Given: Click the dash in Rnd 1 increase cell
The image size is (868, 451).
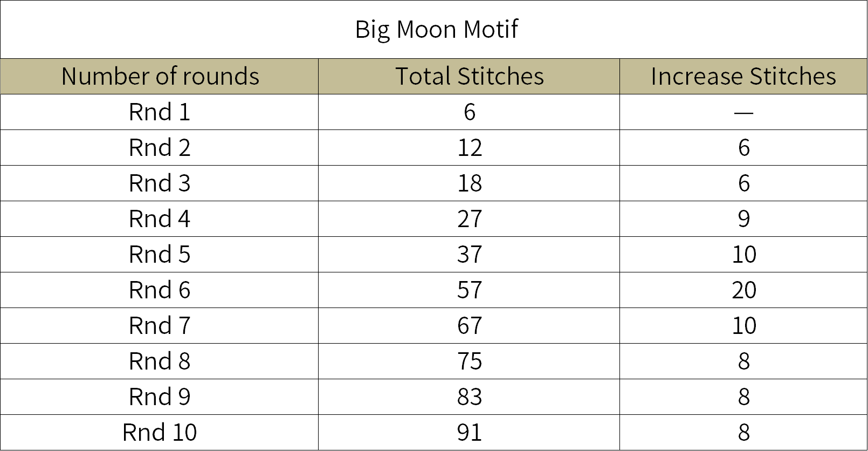Looking at the screenshot, I should click(x=743, y=112).
